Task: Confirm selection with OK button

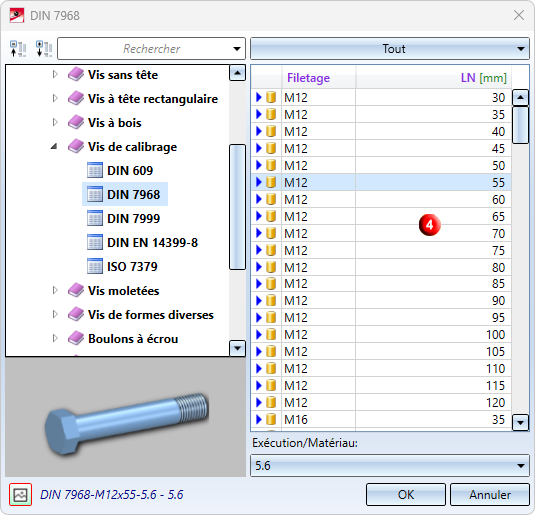Action: pos(406,495)
